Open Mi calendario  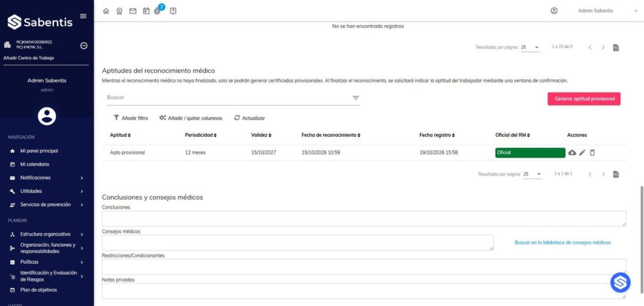coord(35,164)
